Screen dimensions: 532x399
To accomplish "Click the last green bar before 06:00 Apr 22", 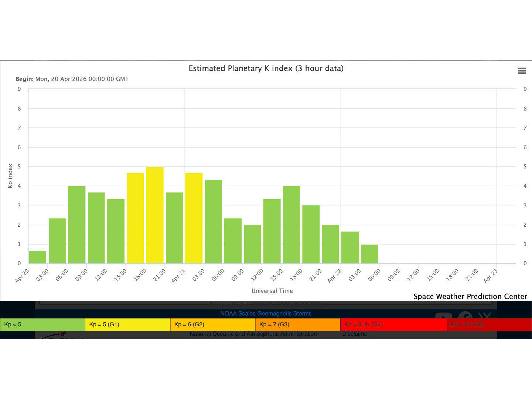I will (369, 254).
